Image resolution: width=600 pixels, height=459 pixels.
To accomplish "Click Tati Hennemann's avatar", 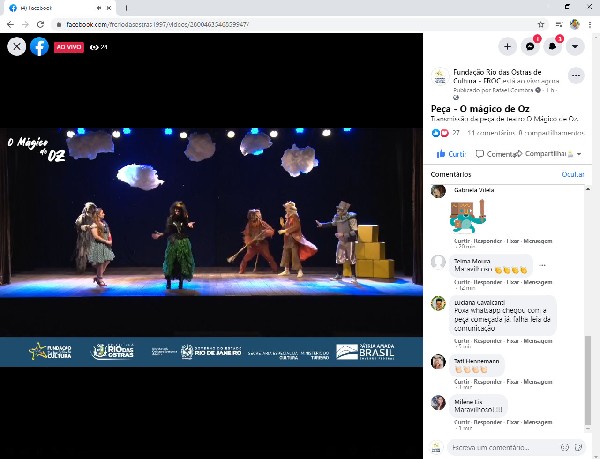I will coord(438,361).
